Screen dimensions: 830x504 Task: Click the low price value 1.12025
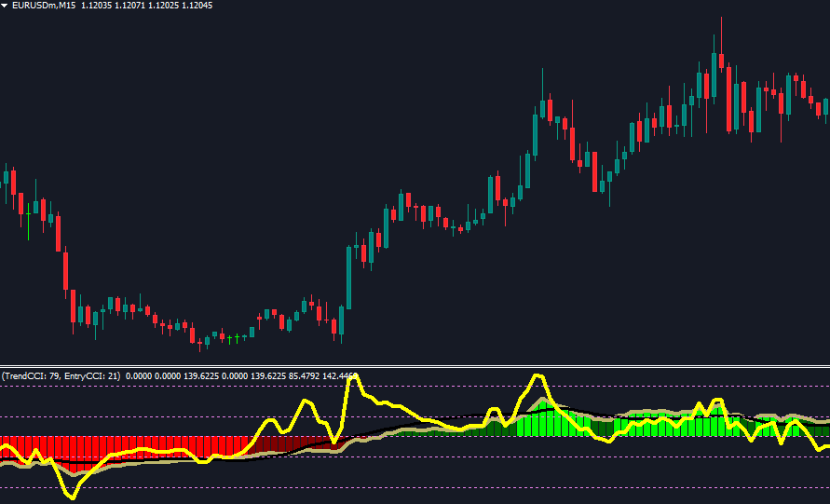coord(164,6)
